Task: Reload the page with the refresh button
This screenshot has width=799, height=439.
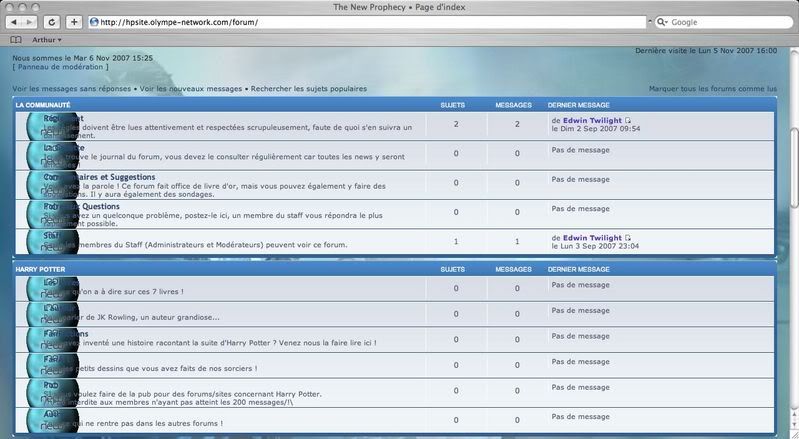Action: coord(52,22)
